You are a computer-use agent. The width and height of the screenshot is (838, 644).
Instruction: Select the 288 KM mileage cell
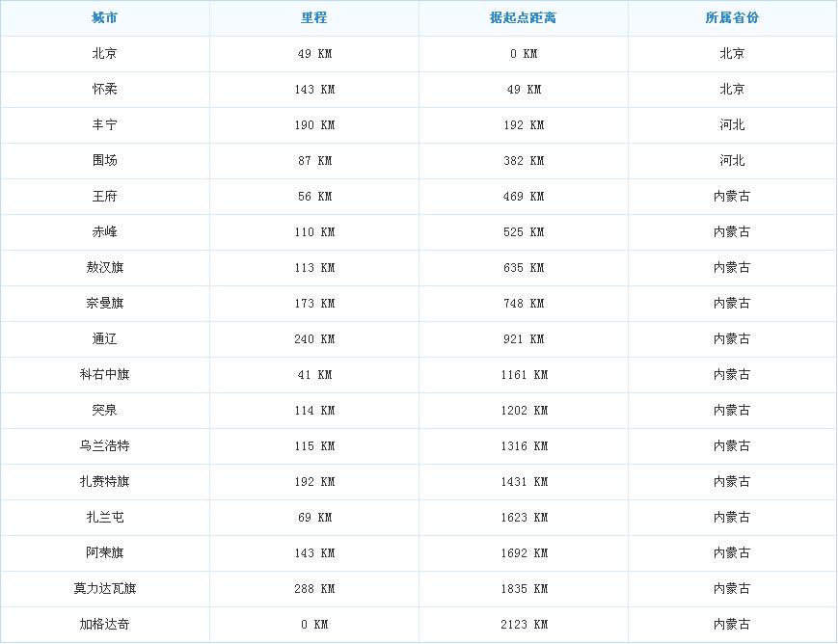314,589
